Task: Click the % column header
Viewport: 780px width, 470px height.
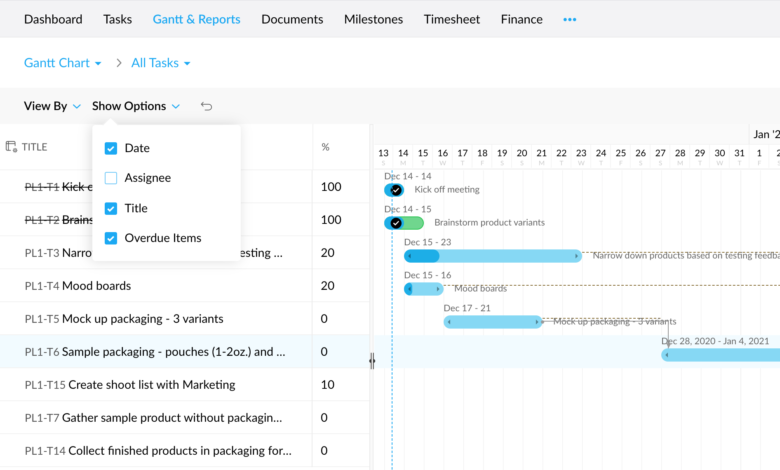Action: [x=325, y=147]
